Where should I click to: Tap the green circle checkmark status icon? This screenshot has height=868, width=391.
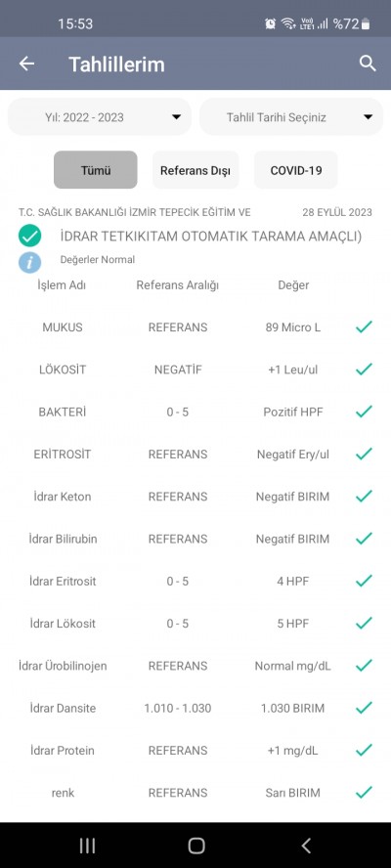[30, 236]
